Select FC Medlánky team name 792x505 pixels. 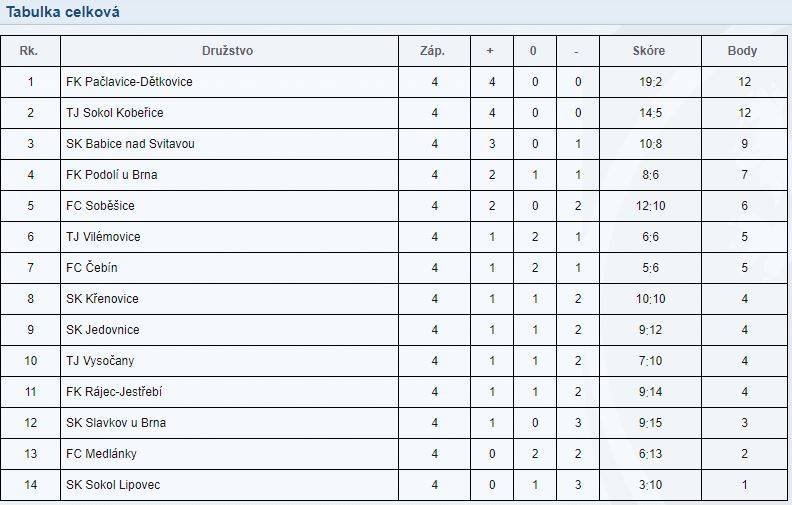tap(101, 453)
